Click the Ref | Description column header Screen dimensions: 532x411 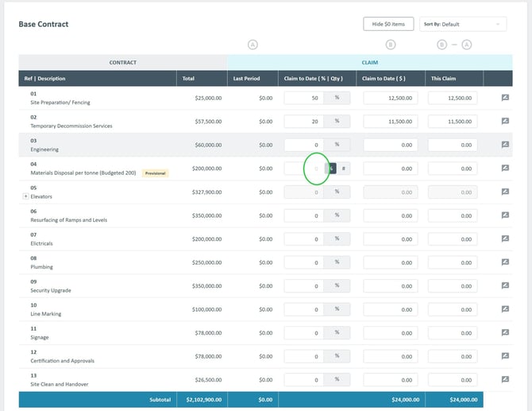[44, 79]
